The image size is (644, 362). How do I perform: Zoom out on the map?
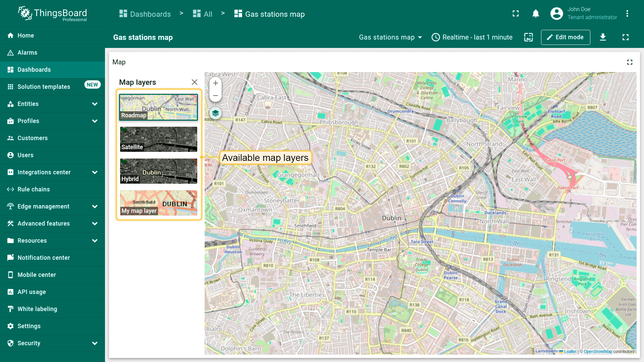(215, 96)
